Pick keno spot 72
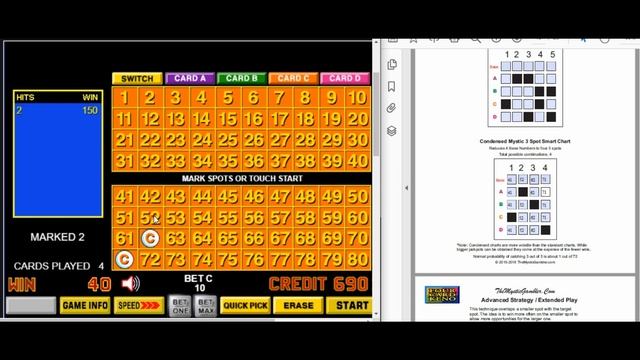The image size is (640, 360). tap(150, 259)
